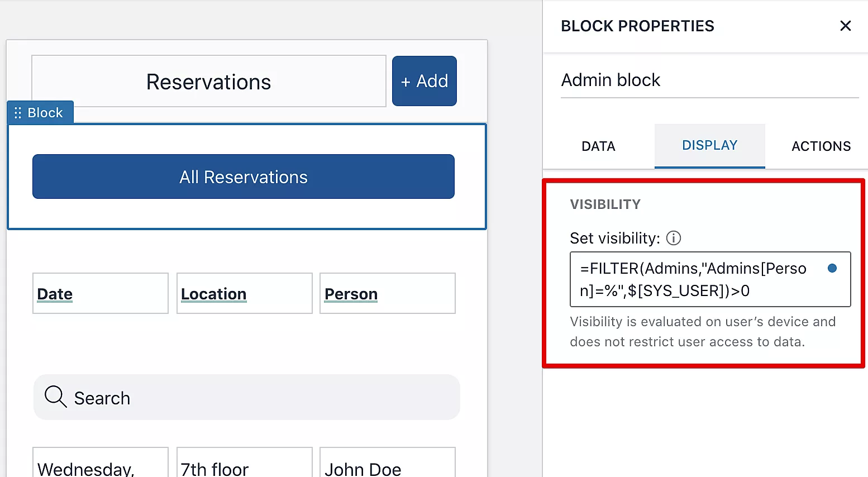Click the All Reservations button
The height and width of the screenshot is (477, 868).
(244, 177)
